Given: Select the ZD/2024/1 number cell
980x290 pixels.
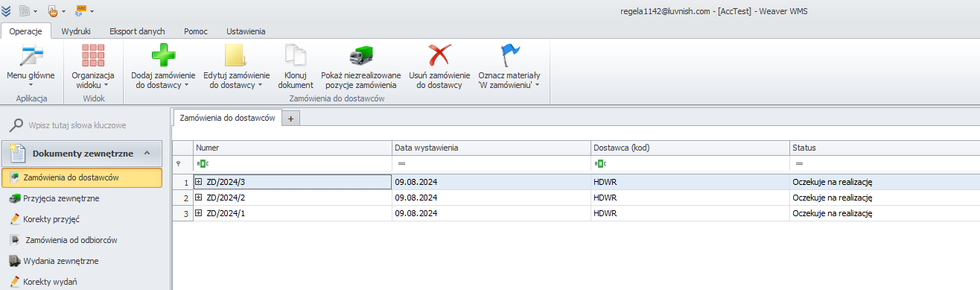Looking at the screenshot, I should pyautogui.click(x=292, y=213).
